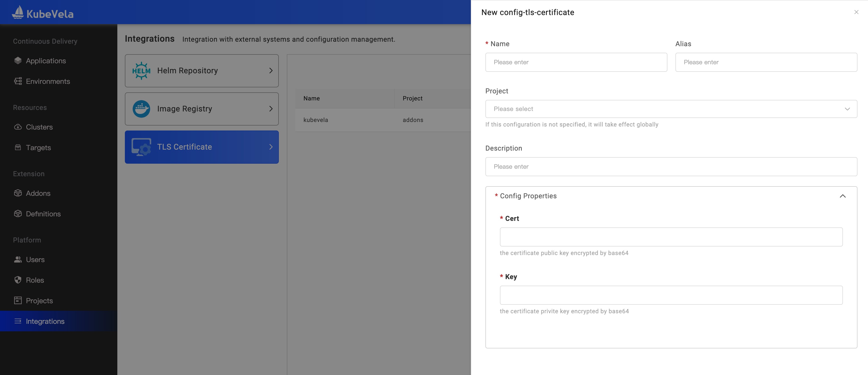Click the Name input field

click(576, 62)
